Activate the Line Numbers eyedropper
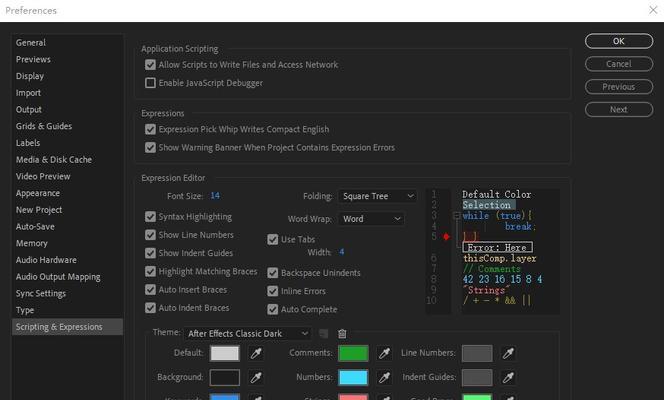 pos(508,353)
